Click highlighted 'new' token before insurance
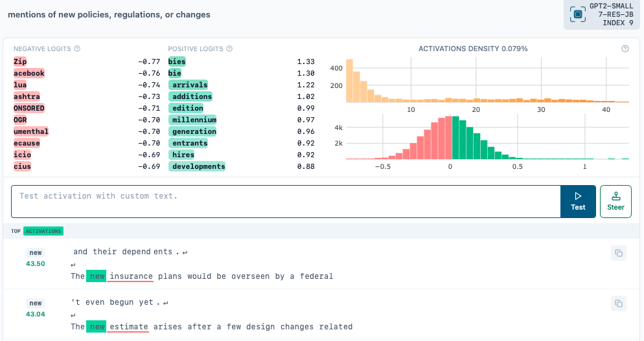 pyautogui.click(x=97, y=276)
